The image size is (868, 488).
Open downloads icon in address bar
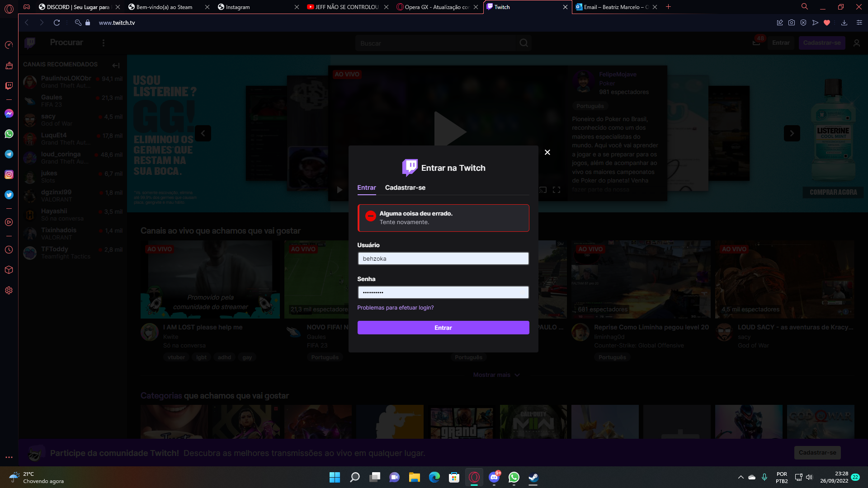pos(844,23)
